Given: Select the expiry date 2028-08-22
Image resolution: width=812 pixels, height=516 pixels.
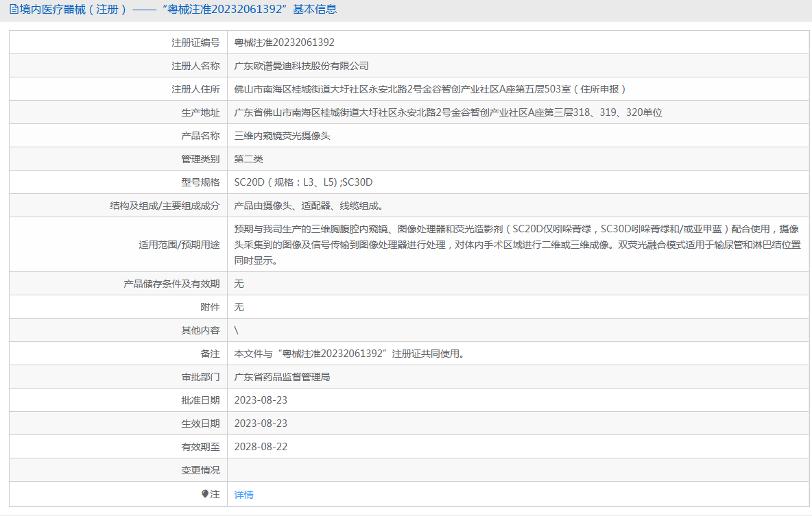Looking at the screenshot, I should [x=261, y=447].
